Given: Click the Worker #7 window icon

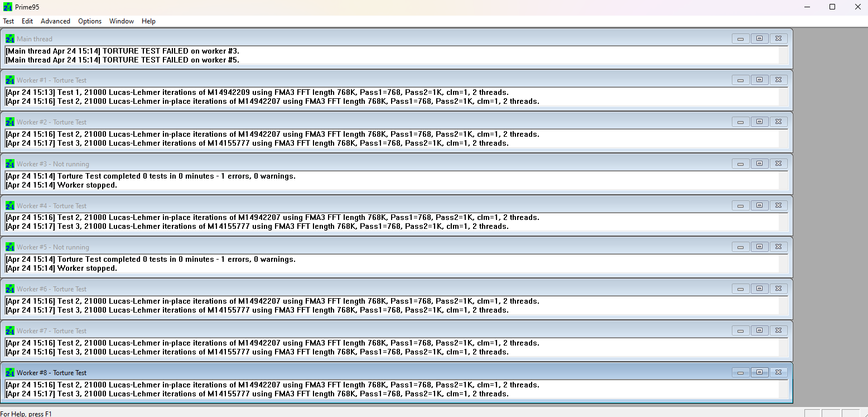Looking at the screenshot, I should (x=10, y=331).
